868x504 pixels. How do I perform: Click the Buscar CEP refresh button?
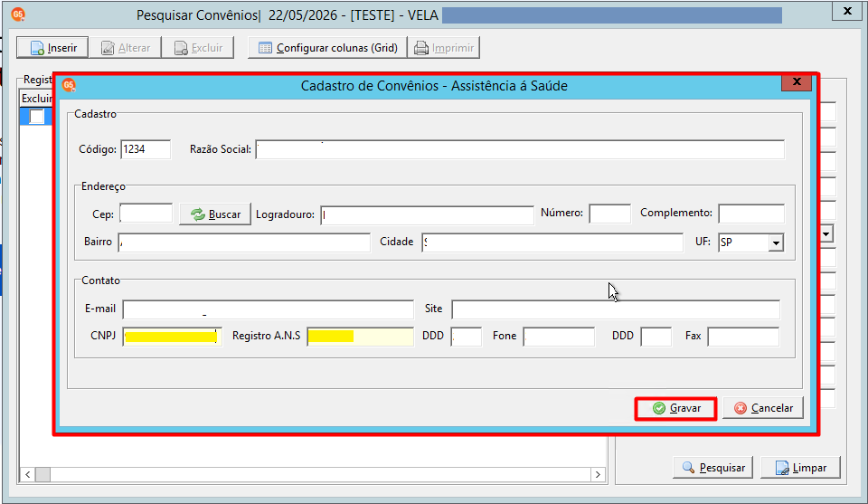[x=215, y=214]
